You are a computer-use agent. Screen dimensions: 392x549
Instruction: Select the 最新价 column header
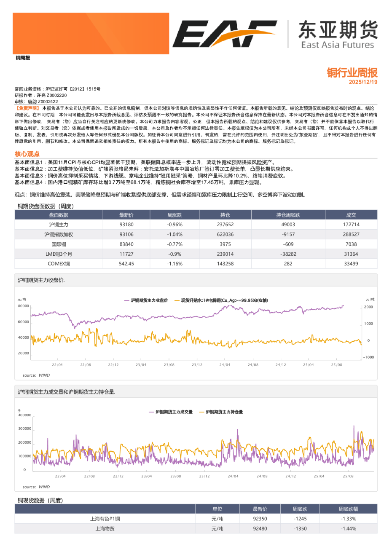click(126, 214)
